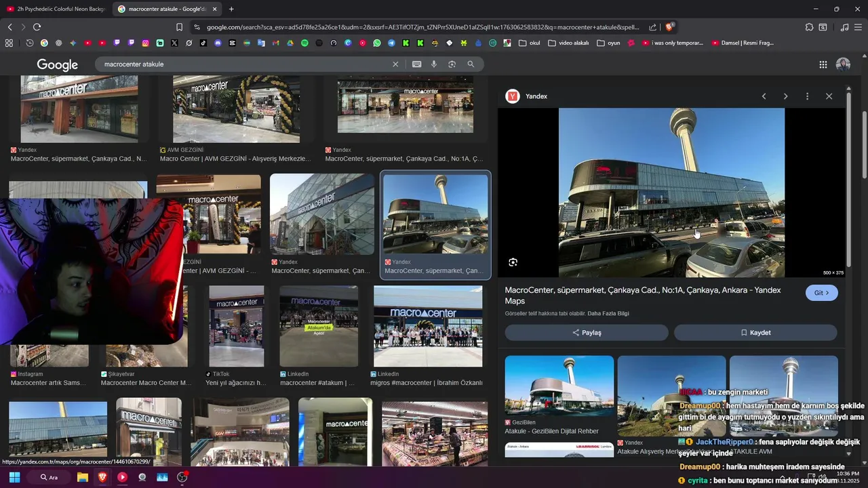Screen dimensions: 868x488
Task: Share this page from the address bar
Action: point(652,27)
